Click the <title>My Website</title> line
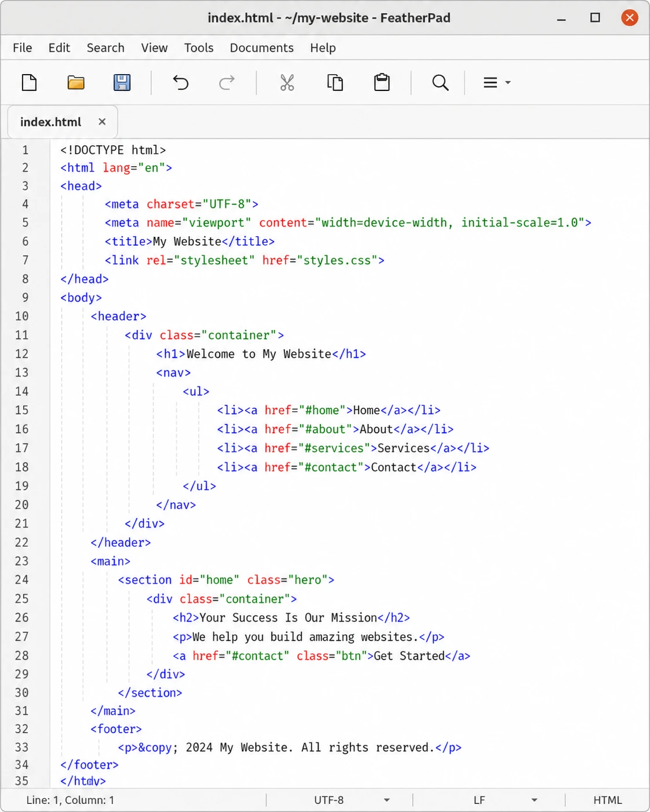The width and height of the screenshot is (650, 812). pos(189,242)
